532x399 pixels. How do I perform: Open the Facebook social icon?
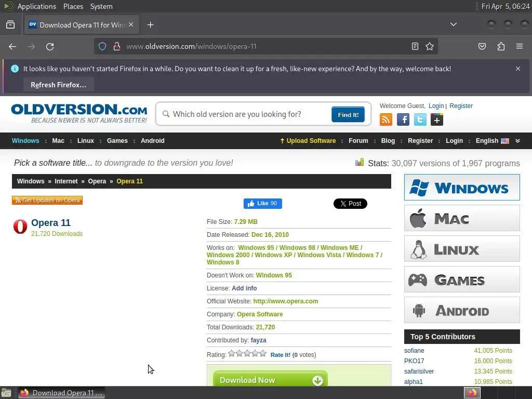coord(403,120)
